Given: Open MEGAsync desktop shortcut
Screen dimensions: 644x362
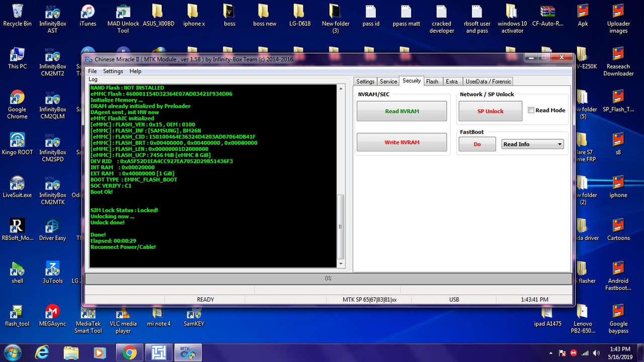Looking at the screenshot, I should (52, 316).
